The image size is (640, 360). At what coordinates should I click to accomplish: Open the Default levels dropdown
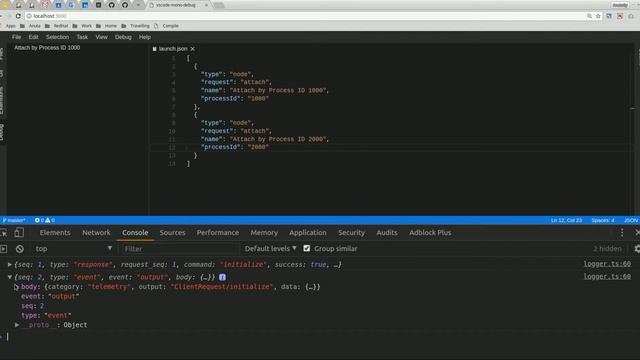point(271,249)
